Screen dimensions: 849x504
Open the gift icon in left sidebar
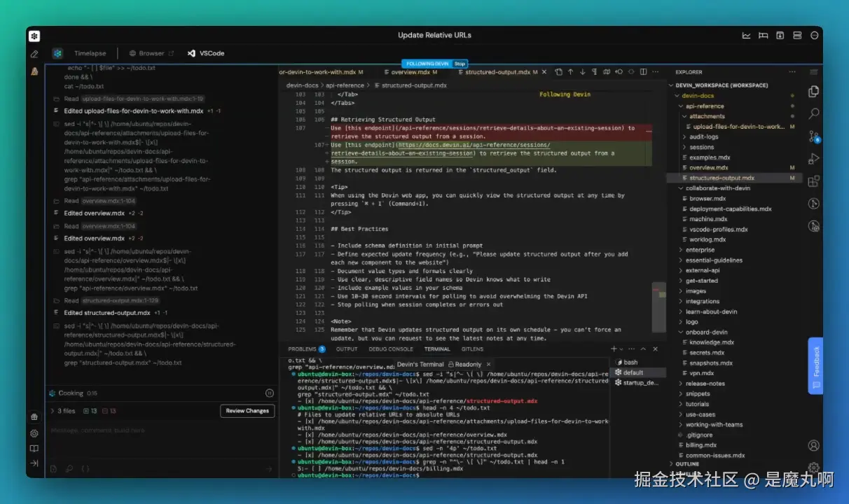(34, 417)
